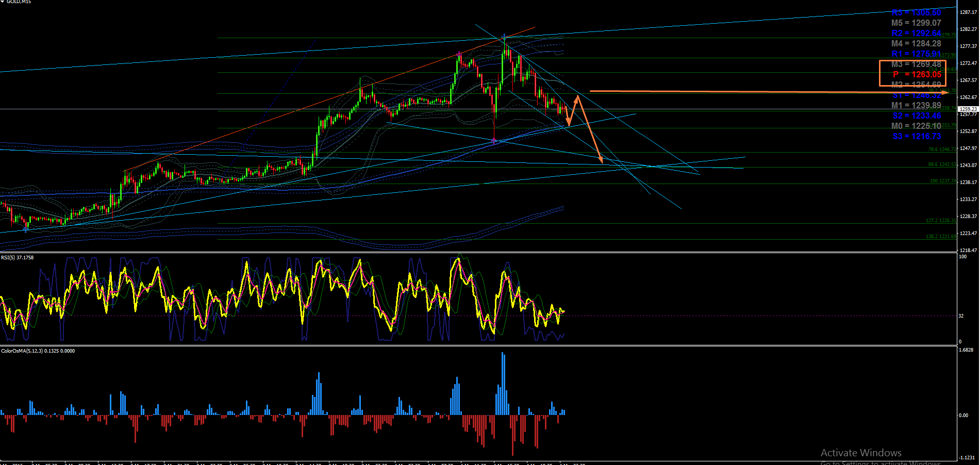Select the Fibonacci 78.6 1246.73 level label
This screenshot has width=980, height=465.
[942, 150]
